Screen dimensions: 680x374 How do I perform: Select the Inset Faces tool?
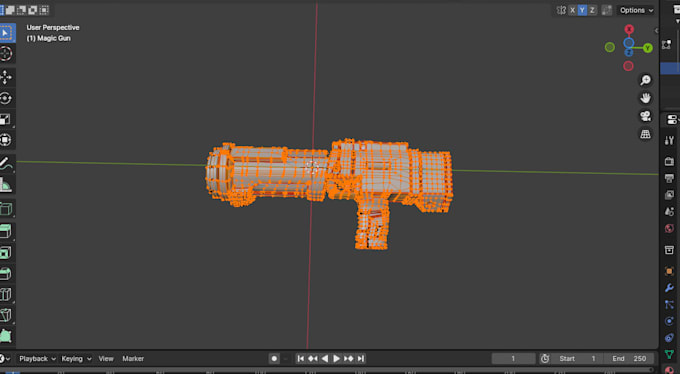pyautogui.click(x=6, y=252)
